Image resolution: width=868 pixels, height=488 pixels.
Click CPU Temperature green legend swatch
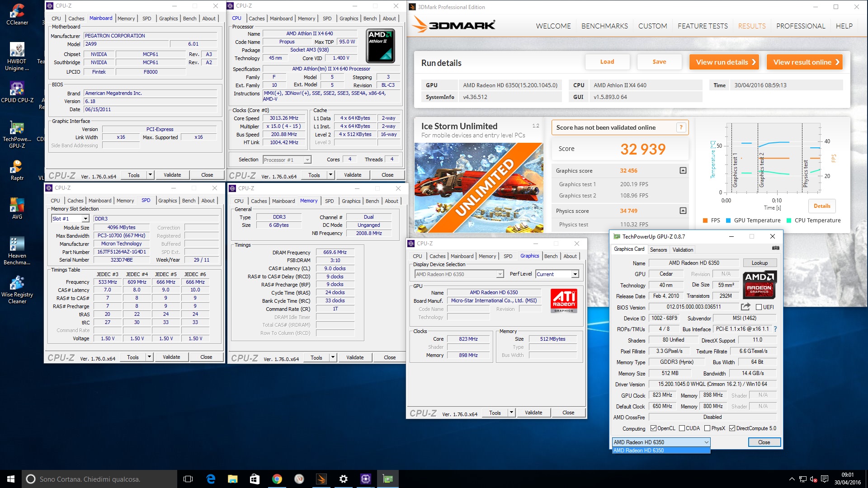(788, 221)
